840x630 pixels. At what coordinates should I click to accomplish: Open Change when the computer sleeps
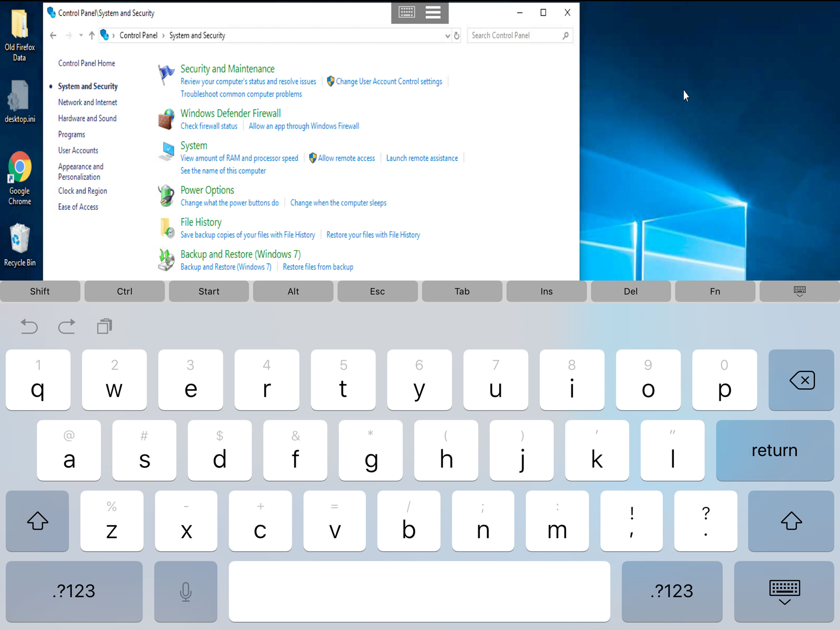click(338, 202)
